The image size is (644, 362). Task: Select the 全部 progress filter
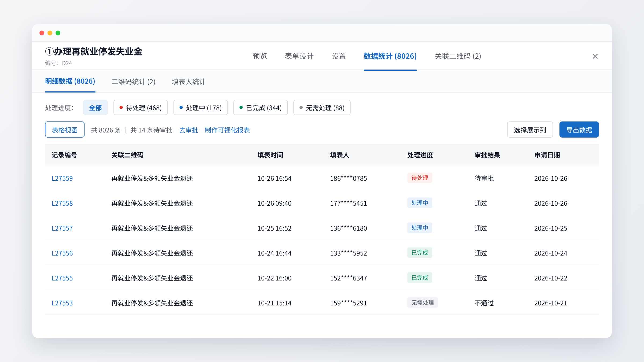(x=95, y=108)
